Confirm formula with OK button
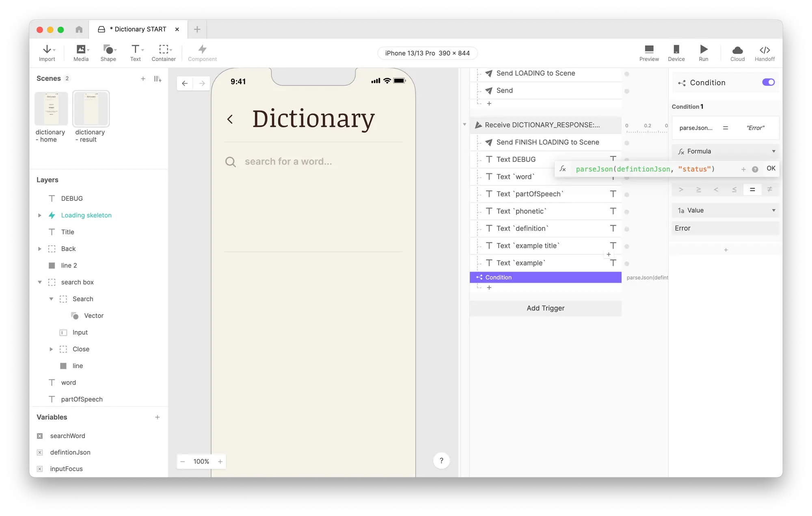 [x=771, y=168]
